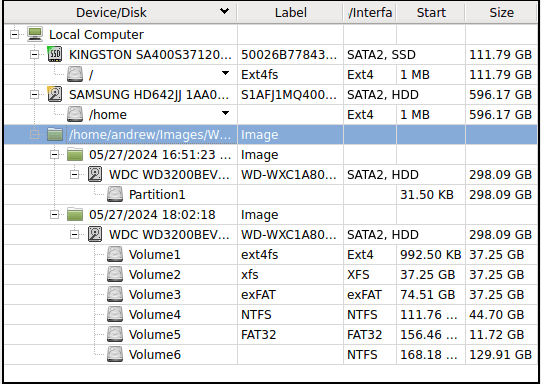Screen dimensions: 541x384
Task: Open the Device/Disk header dropdown arrow
Action: [225, 11]
